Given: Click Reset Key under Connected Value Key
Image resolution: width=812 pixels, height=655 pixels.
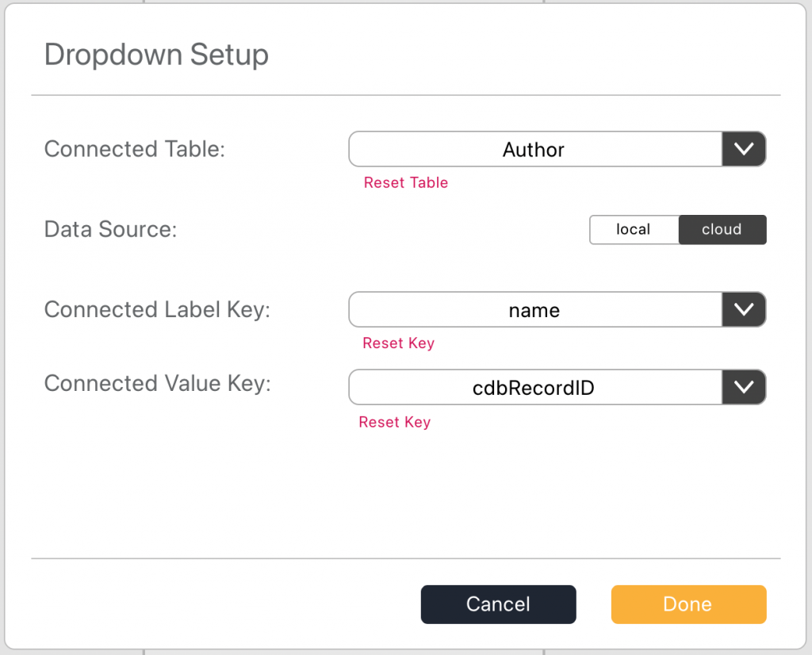Looking at the screenshot, I should tap(395, 422).
